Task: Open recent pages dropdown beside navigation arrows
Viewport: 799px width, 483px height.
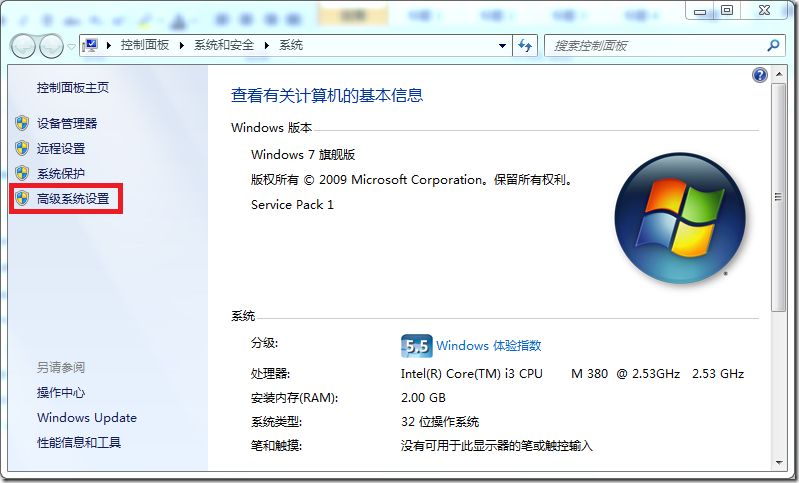Action: click(x=71, y=46)
